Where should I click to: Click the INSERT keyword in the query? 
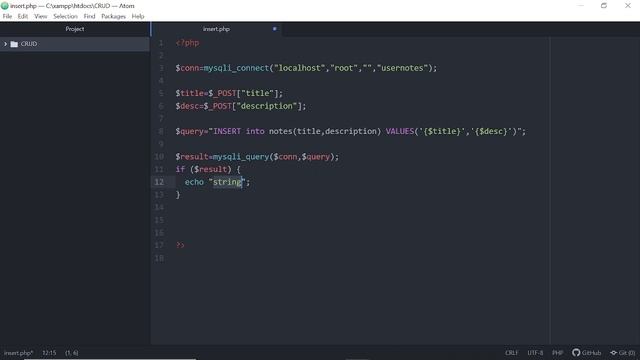[227, 131]
